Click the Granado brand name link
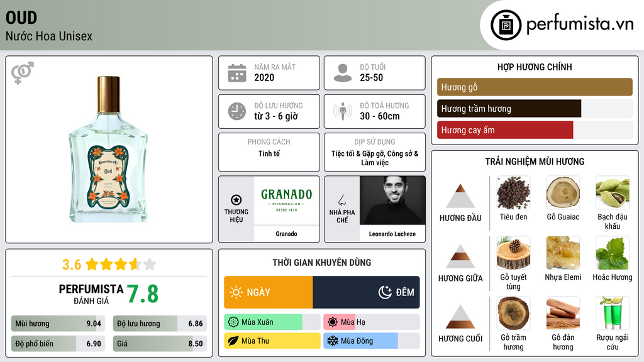This screenshot has width=644, height=362. pos(286,234)
